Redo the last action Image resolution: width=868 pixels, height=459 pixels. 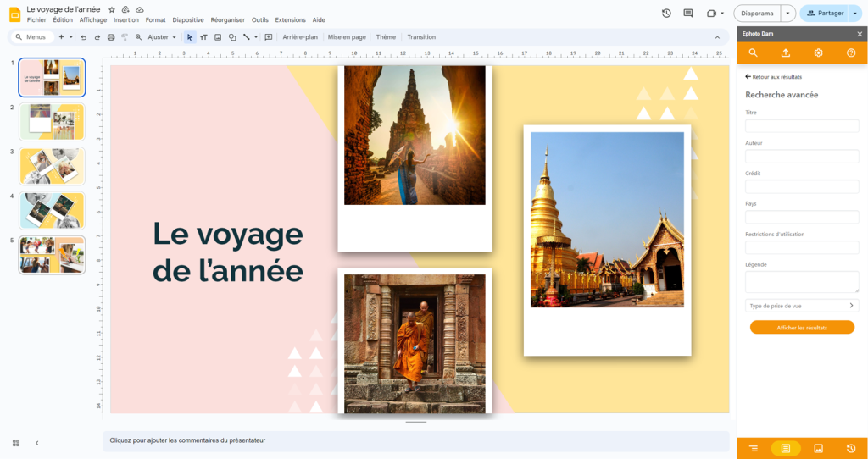tap(97, 37)
